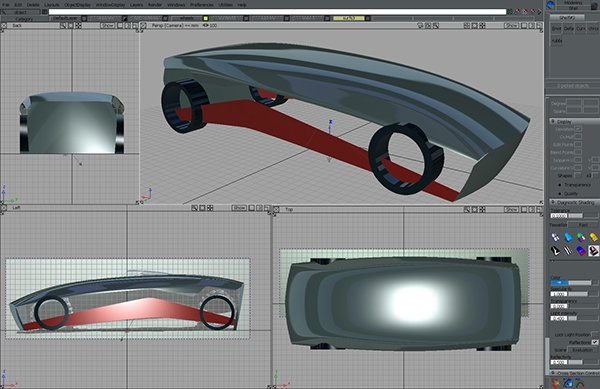Viewport: 600px width, 389px height.
Task: Disable the Reflections checkbox
Action: tap(595, 342)
